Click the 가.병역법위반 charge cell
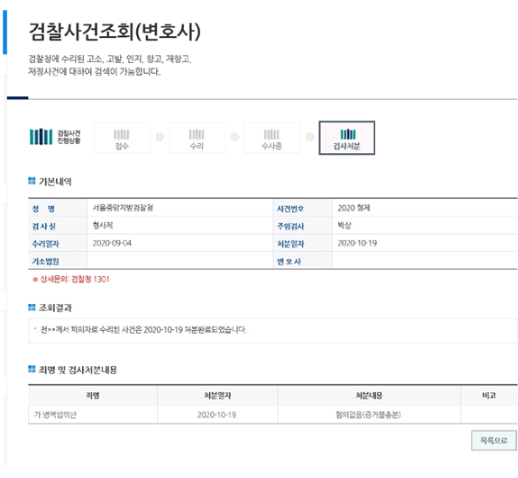Screen dimensions: 518x478 click(55, 415)
